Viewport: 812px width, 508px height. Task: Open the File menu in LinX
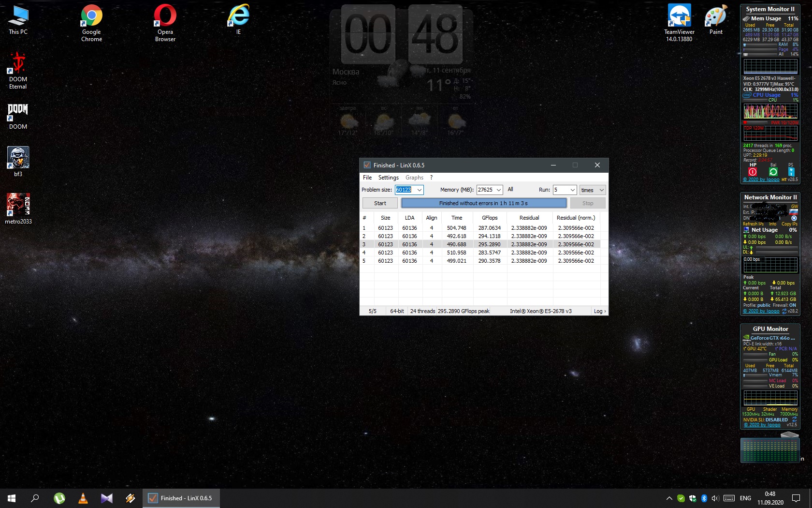pyautogui.click(x=367, y=178)
